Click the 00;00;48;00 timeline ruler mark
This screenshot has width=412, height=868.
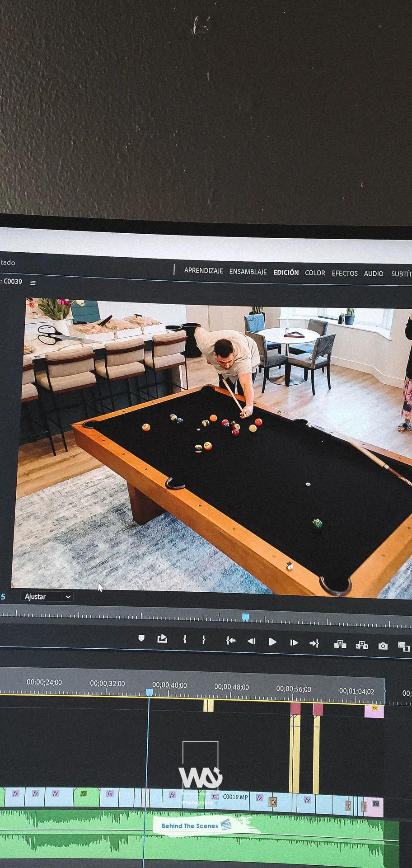[x=231, y=687]
